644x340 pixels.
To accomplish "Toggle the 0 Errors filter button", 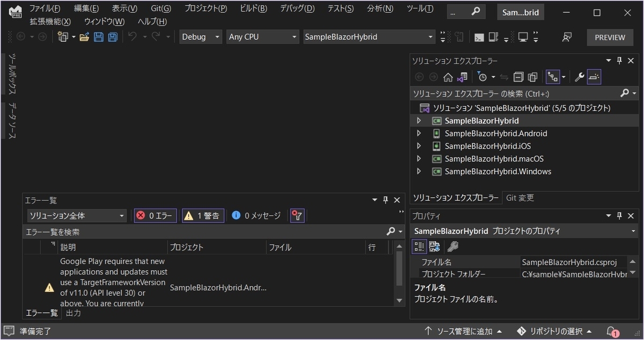I will tap(155, 215).
